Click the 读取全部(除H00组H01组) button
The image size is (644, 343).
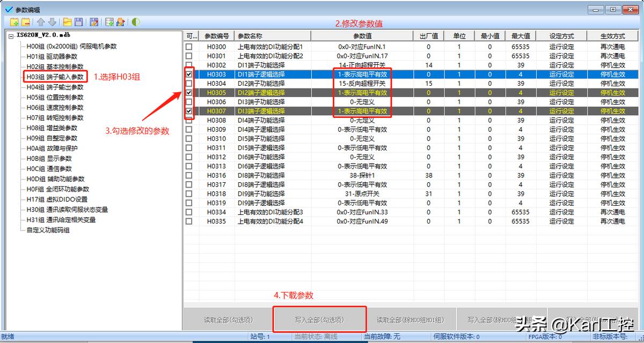click(411, 320)
